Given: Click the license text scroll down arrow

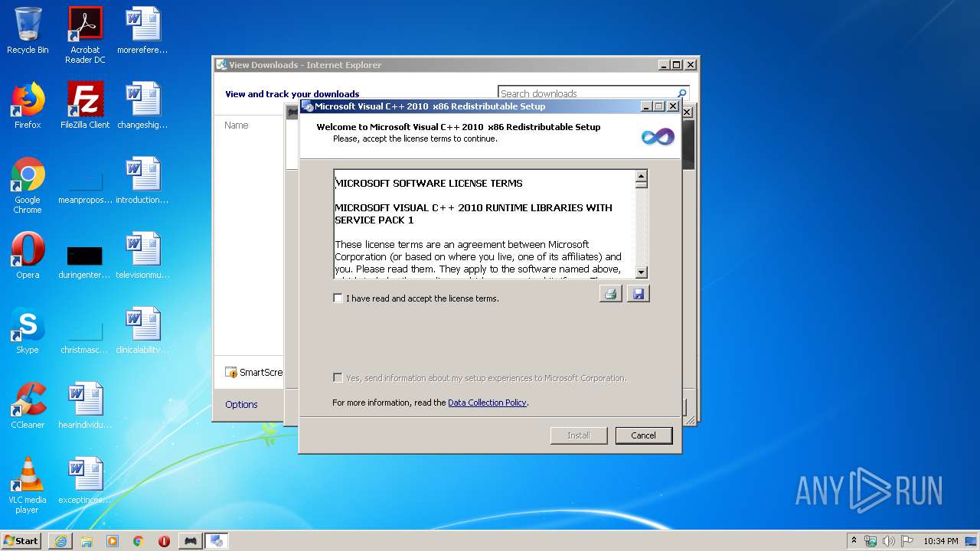Looking at the screenshot, I should 642,272.
